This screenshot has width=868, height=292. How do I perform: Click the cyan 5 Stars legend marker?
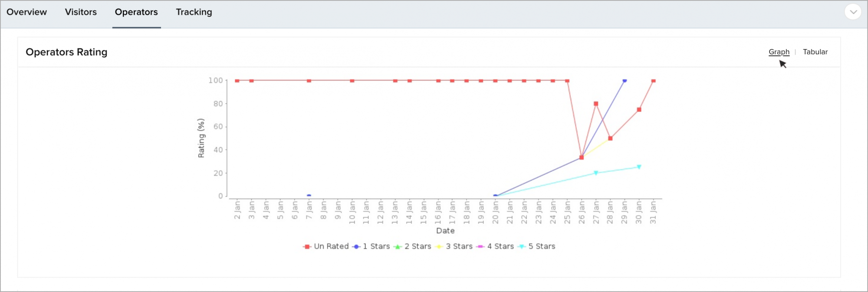click(x=522, y=247)
